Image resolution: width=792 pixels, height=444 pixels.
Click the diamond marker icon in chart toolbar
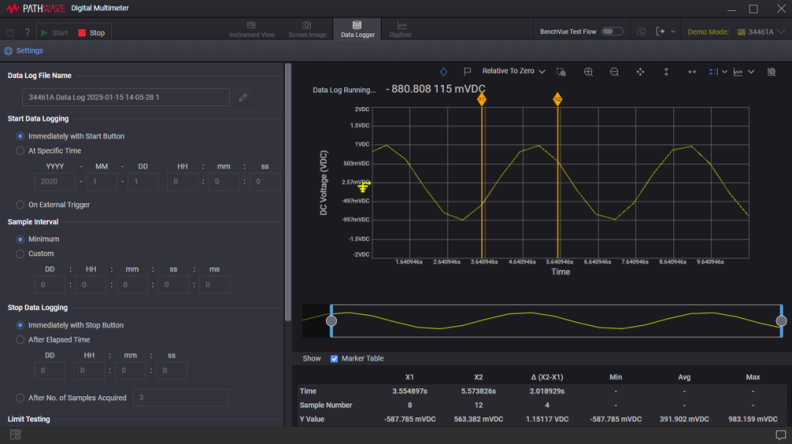(x=444, y=72)
